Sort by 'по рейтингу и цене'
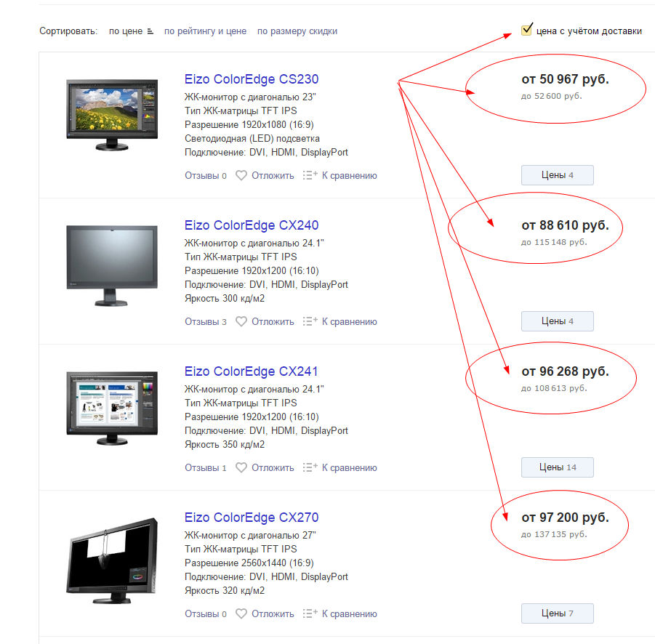655x644 pixels. click(205, 31)
